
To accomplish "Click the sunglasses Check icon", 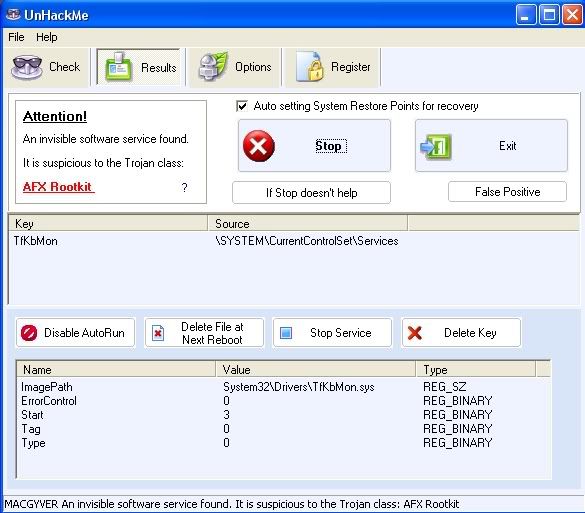I will click(x=26, y=67).
